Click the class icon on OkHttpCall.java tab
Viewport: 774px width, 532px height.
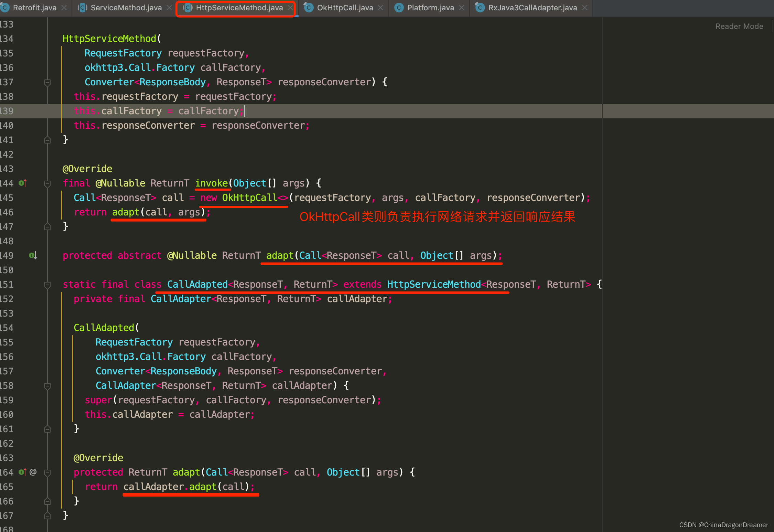(309, 8)
